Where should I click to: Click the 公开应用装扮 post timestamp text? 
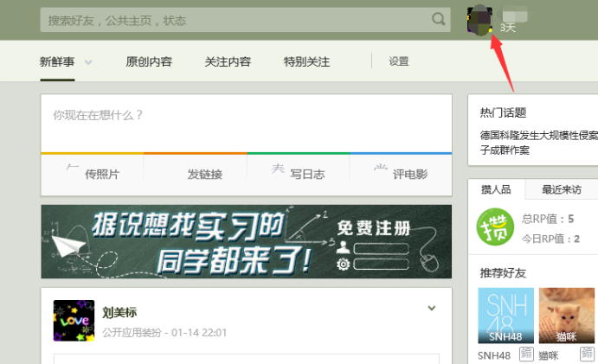coord(164,333)
